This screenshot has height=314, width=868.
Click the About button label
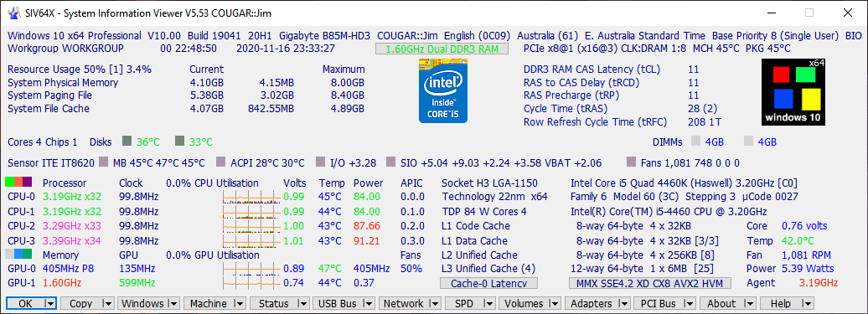pyautogui.click(x=722, y=303)
